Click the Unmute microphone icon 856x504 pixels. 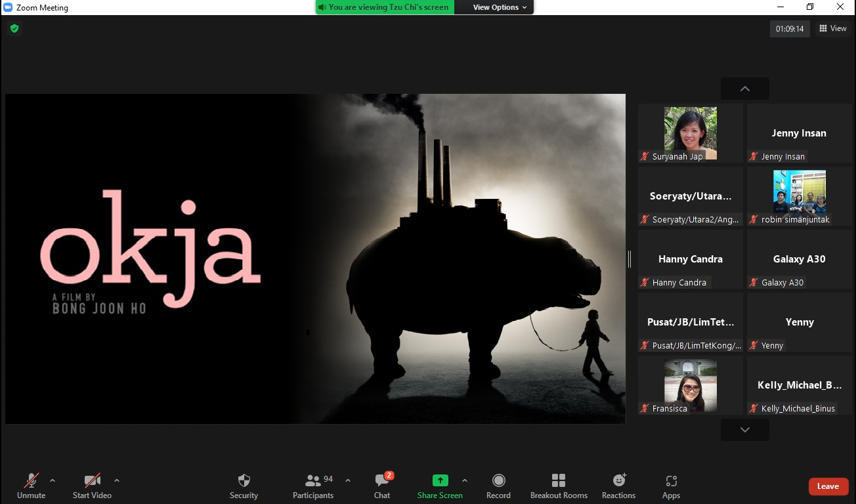click(x=31, y=480)
